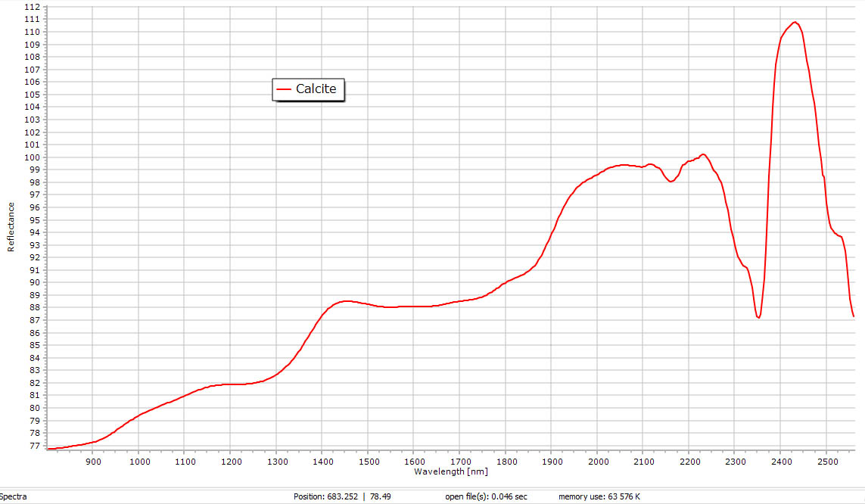This screenshot has width=865, height=504.
Task: Click the Calcite legend label
Action: click(316, 89)
